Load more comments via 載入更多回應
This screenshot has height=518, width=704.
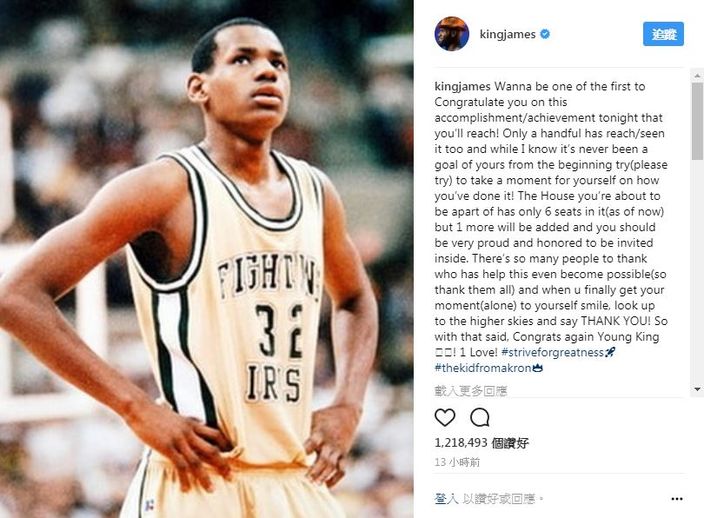pyautogui.click(x=471, y=391)
